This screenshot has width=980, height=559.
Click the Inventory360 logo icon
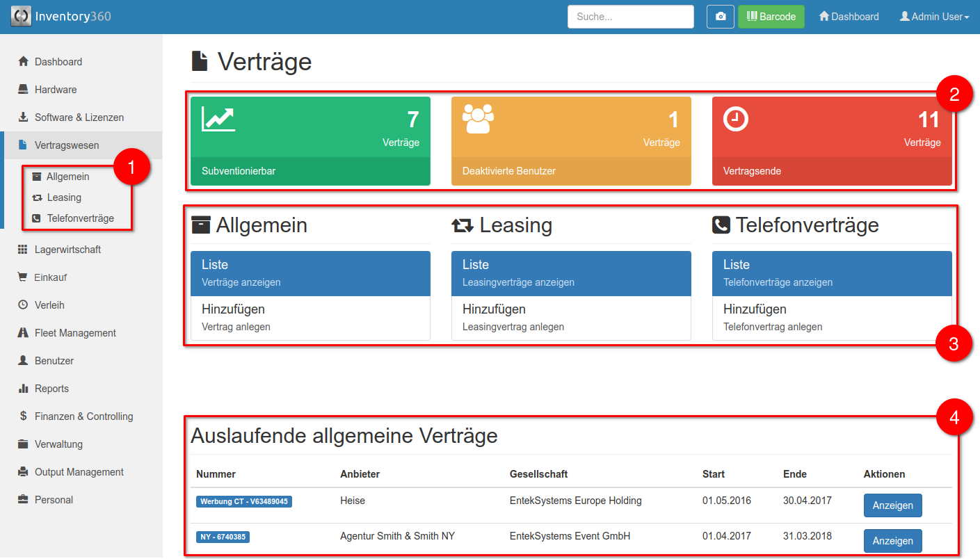click(21, 16)
